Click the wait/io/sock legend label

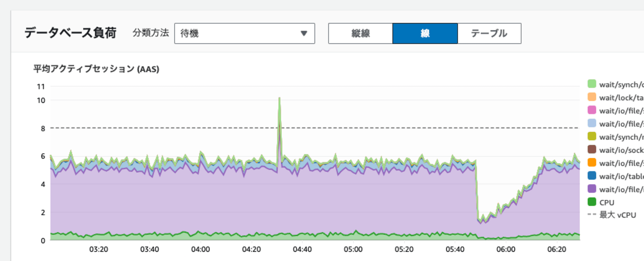[621, 150]
